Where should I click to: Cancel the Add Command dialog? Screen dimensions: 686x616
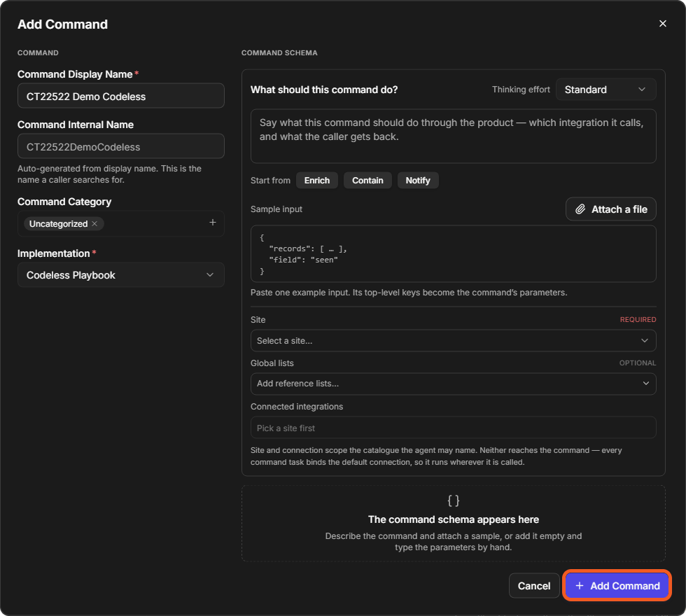pyautogui.click(x=534, y=585)
